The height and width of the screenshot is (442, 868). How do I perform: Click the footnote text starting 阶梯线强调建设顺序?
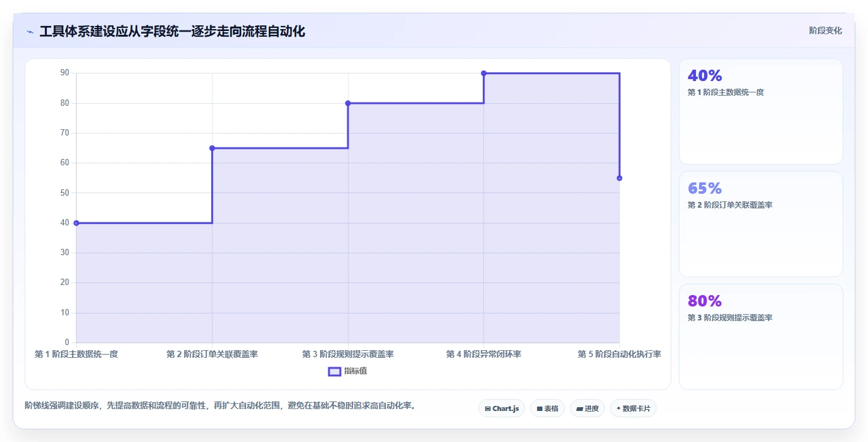[221, 405]
